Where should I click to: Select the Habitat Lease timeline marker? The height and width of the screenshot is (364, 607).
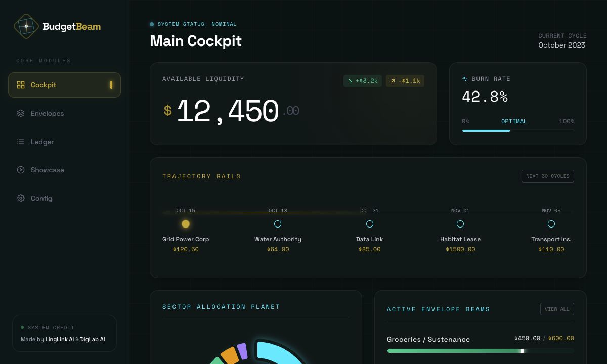[x=460, y=224]
